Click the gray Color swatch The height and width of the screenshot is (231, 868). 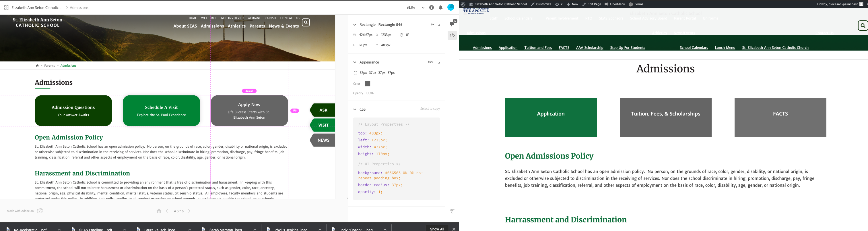(x=368, y=84)
